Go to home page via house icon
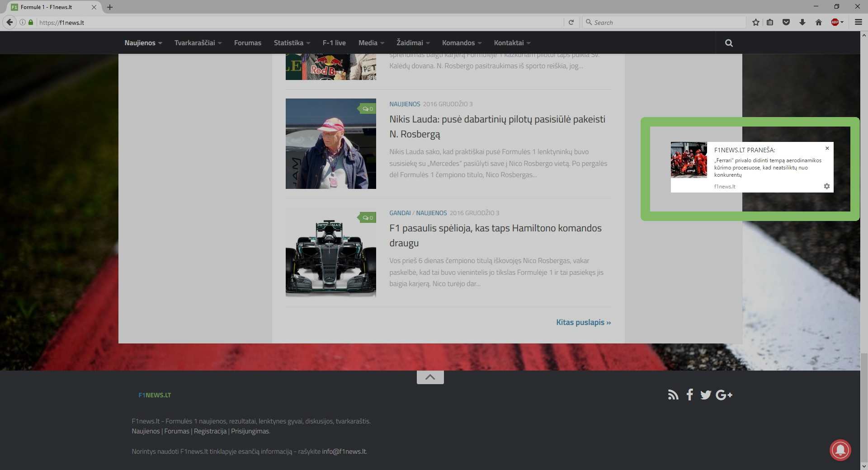 pos(819,22)
